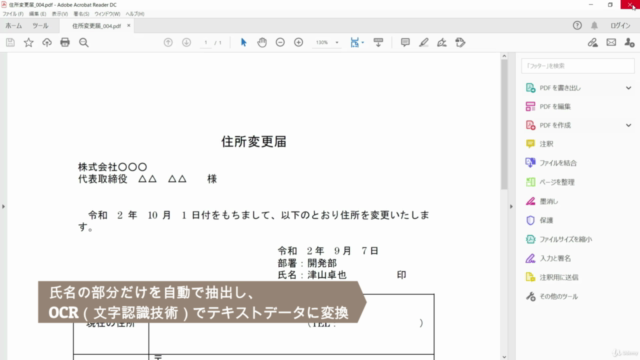640x360 pixels.
Task: Click the Save file icon
Action: click(10, 42)
